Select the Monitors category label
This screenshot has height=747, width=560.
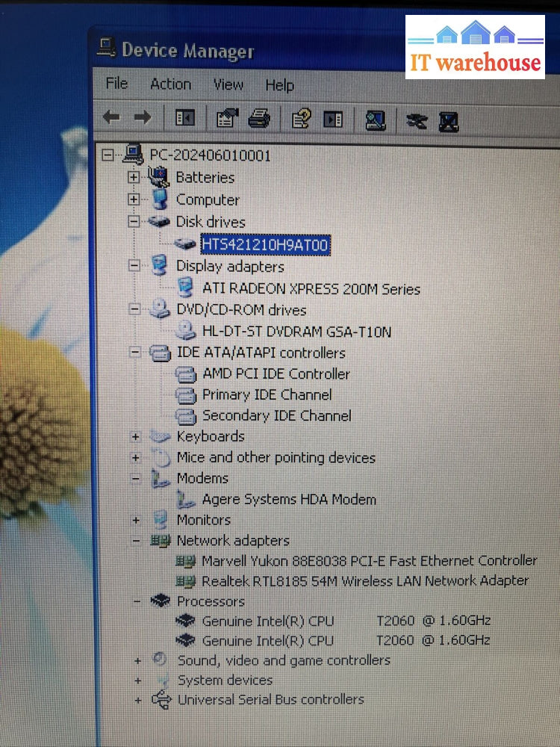204,520
